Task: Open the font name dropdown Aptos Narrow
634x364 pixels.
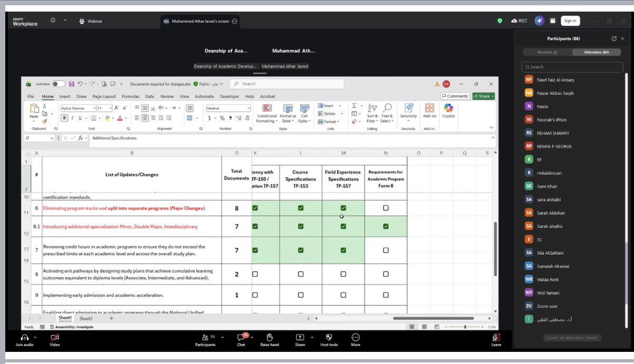Action: pyautogui.click(x=94, y=108)
